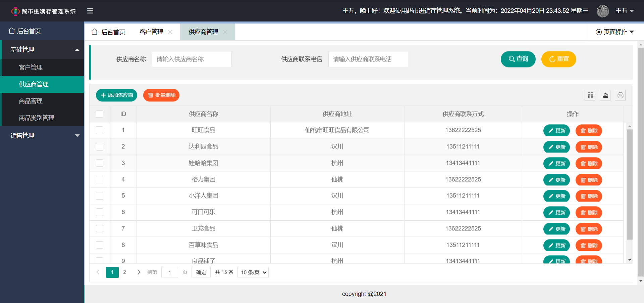Image resolution: width=644 pixels, height=303 pixels.
Task: Open 后台首页 in the sidebar
Action: [x=42, y=31]
